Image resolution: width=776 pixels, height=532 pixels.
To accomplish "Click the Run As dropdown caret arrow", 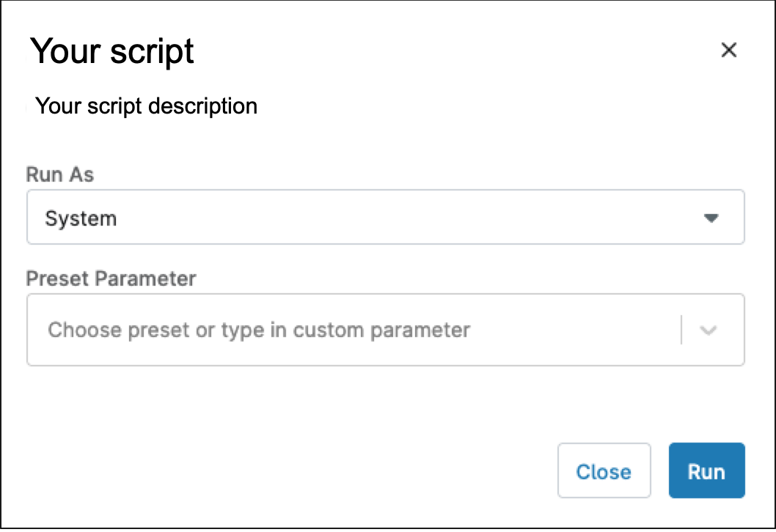I will tap(710, 218).
